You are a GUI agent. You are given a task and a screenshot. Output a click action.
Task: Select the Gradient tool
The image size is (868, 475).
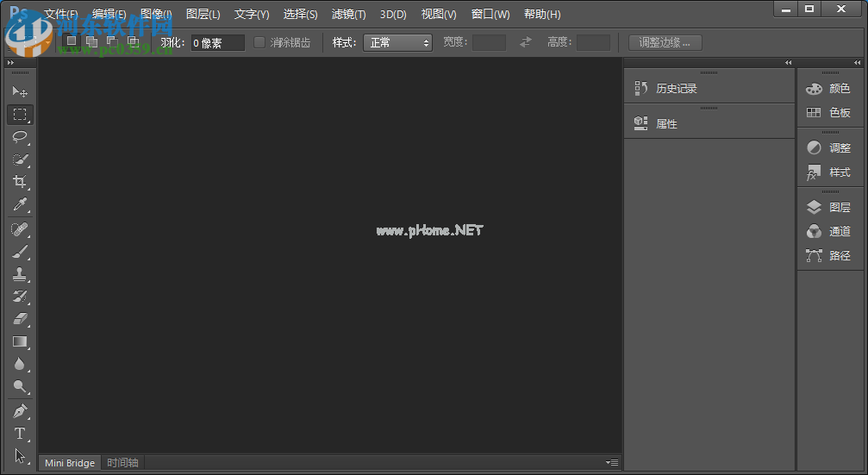pyautogui.click(x=20, y=341)
